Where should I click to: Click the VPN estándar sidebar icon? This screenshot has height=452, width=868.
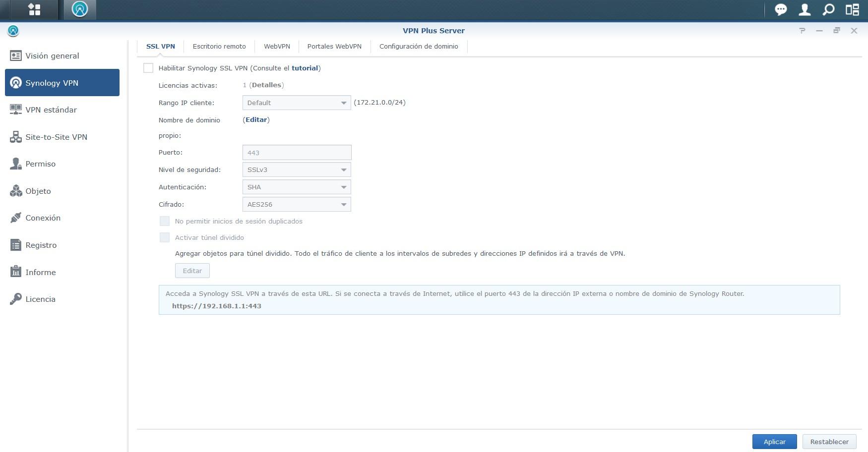pyautogui.click(x=16, y=110)
